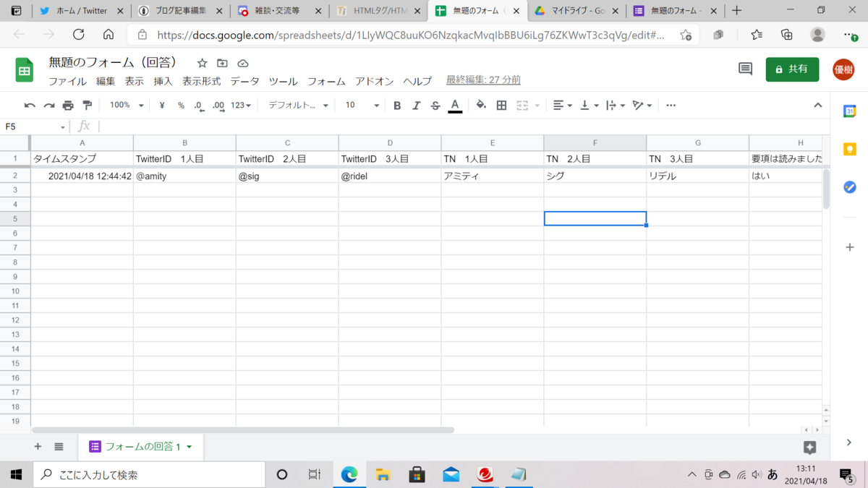The image size is (868, 488).
Task: Click the Name box showing F5
Action: click(35, 127)
